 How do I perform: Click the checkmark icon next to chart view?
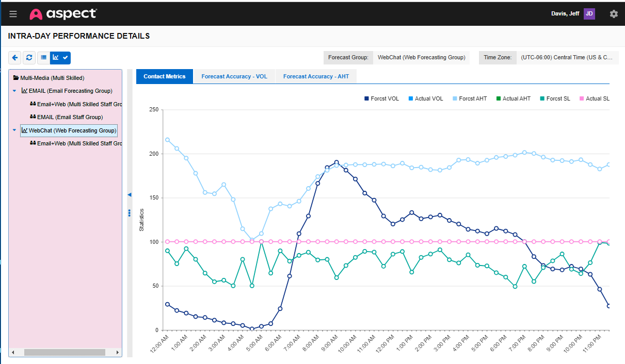tap(66, 57)
